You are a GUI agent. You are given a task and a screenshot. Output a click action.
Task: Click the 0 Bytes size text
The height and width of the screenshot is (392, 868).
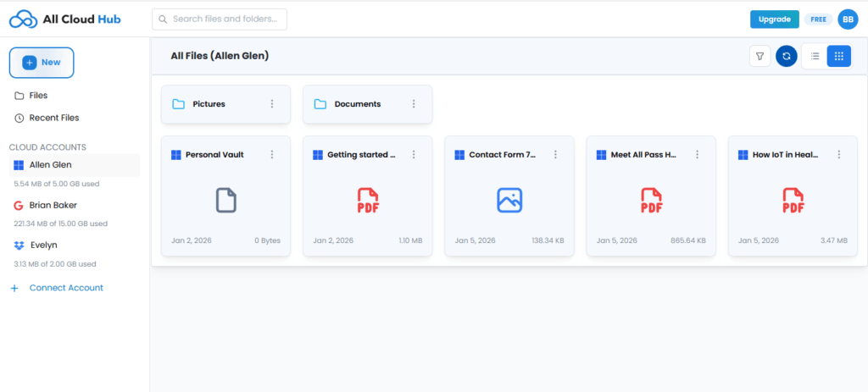pos(267,240)
